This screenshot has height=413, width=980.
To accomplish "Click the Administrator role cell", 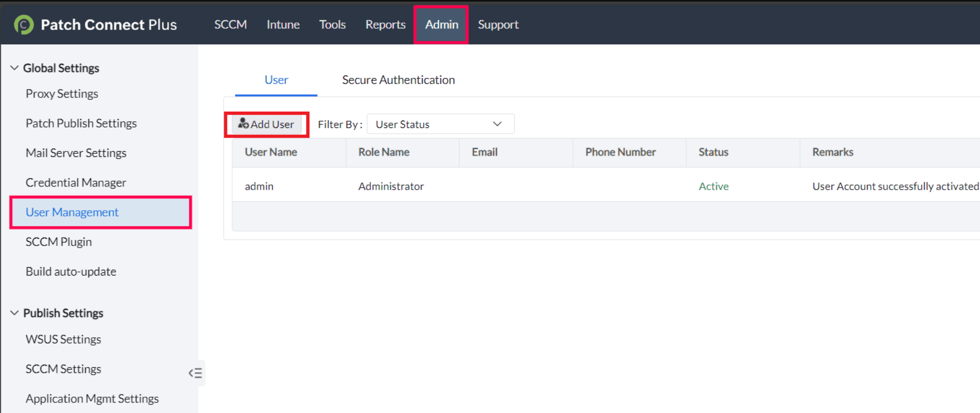I will pos(391,186).
